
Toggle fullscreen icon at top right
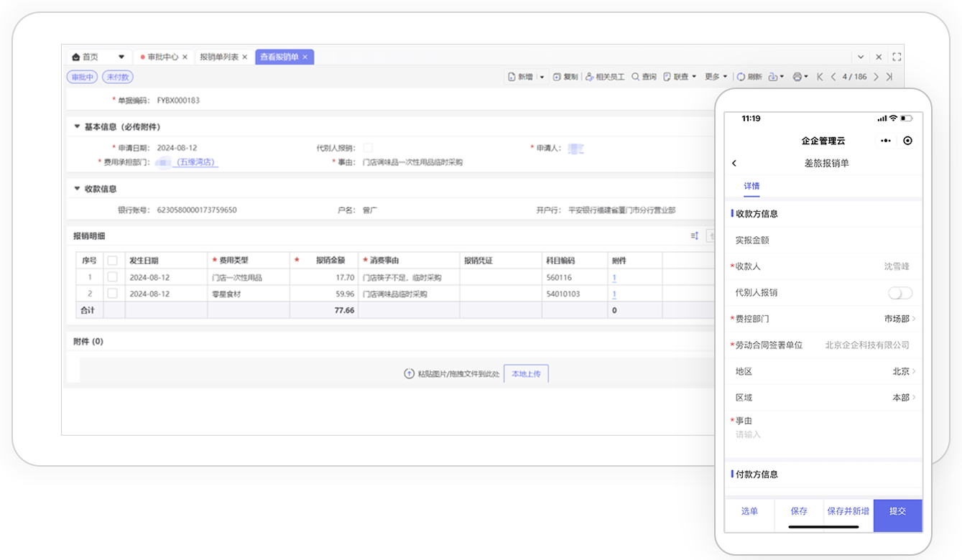tap(896, 57)
